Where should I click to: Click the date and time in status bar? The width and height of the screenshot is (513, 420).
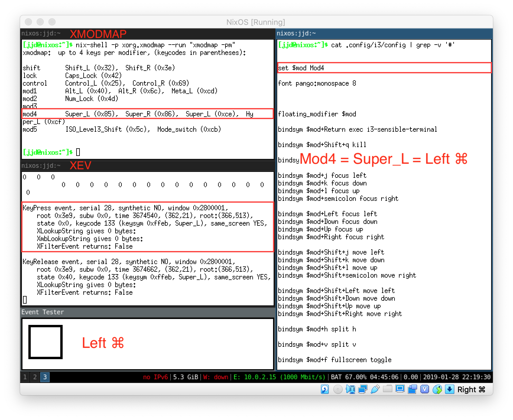pyautogui.click(x=457, y=377)
